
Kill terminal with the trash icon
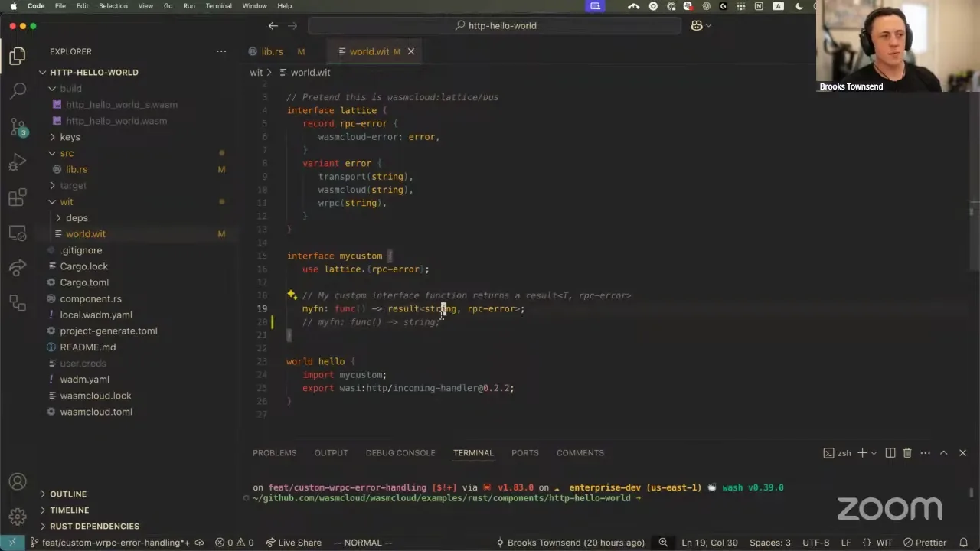(x=907, y=453)
